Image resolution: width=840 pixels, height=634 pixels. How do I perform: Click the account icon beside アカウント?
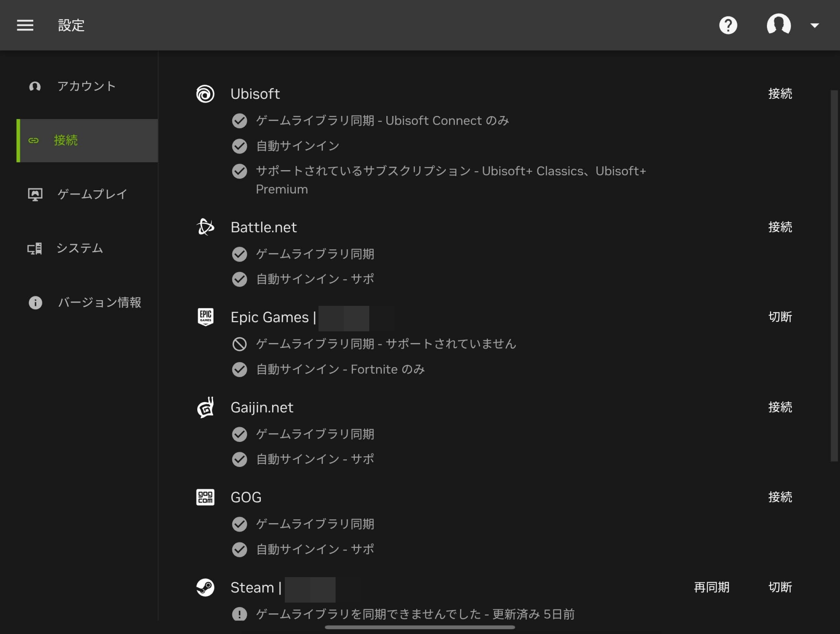tap(35, 86)
